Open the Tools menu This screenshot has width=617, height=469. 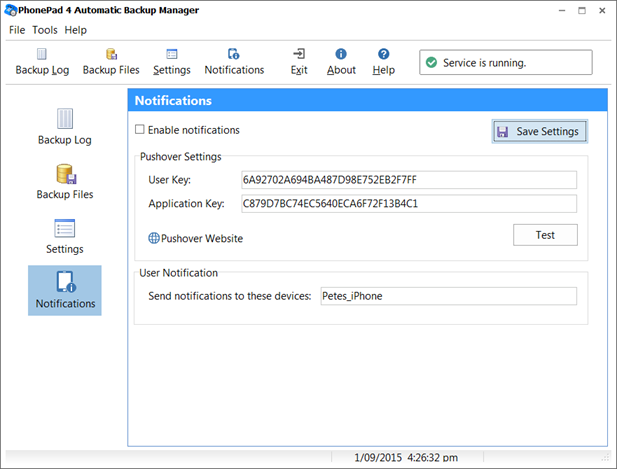point(45,30)
